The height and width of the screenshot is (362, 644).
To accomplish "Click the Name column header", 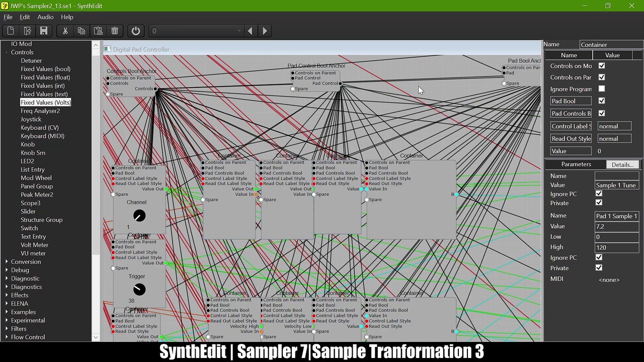I will click(569, 55).
